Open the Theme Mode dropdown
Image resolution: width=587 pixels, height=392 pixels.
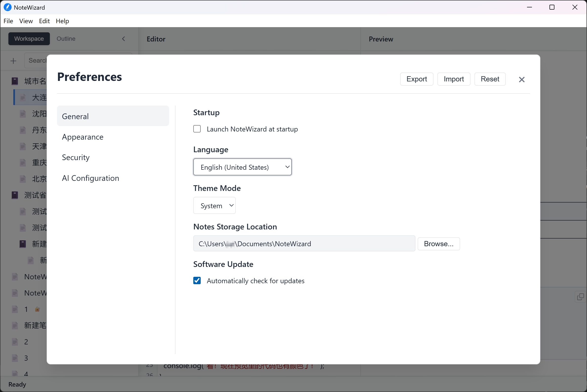click(x=214, y=205)
